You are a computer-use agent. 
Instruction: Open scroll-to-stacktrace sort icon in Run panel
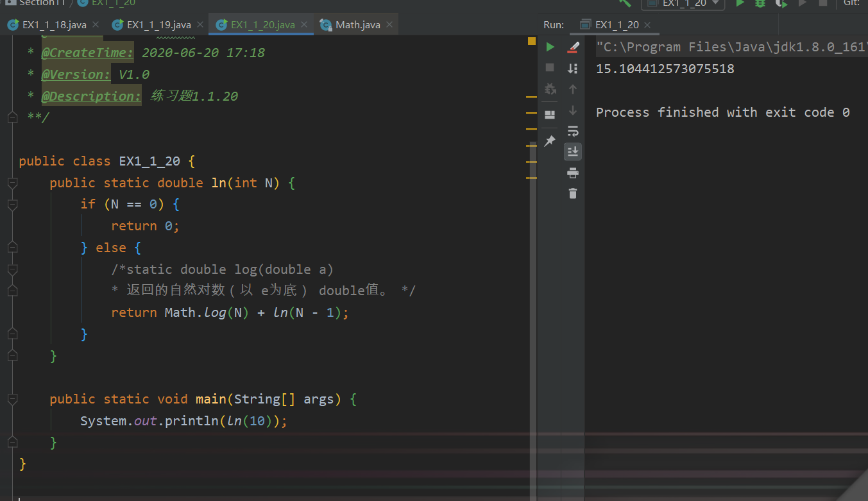(573, 68)
